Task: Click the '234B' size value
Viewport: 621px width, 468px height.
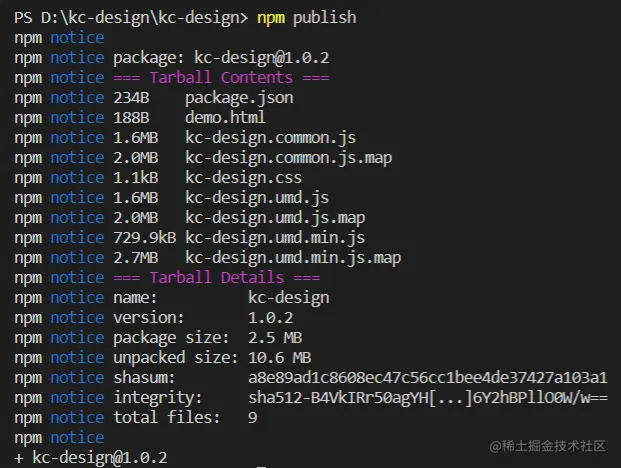Action: coord(131,98)
